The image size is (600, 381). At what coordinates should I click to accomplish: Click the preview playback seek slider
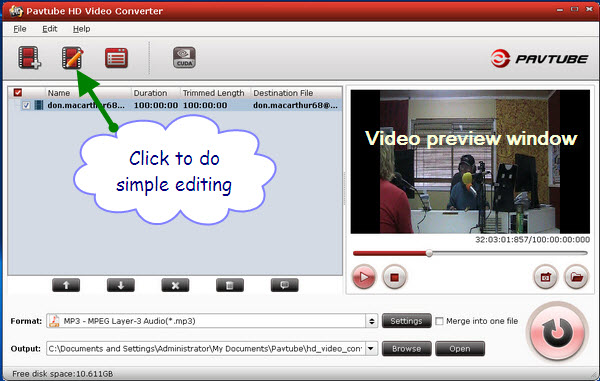[x=470, y=253]
